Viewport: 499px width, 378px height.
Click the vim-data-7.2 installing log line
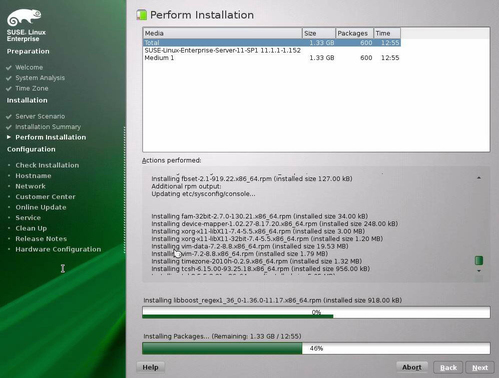coord(250,246)
